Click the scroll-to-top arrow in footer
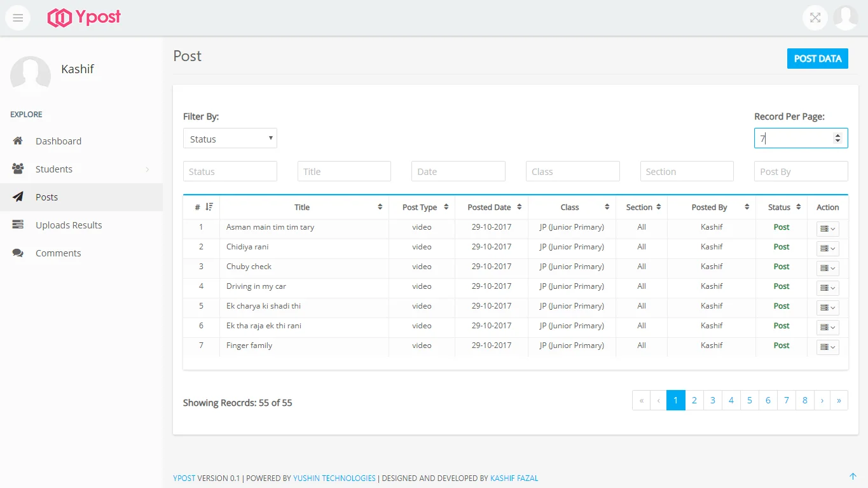This screenshot has width=868, height=488. (x=853, y=477)
